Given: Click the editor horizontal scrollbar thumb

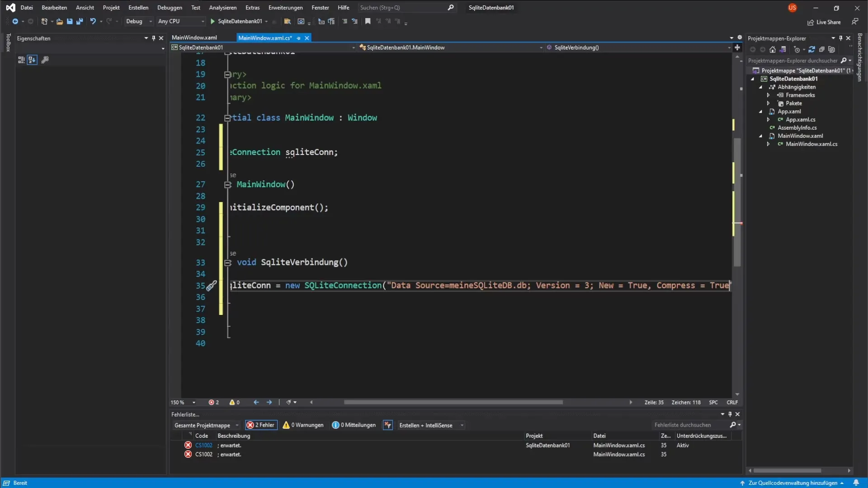Looking at the screenshot, I should 453,402.
